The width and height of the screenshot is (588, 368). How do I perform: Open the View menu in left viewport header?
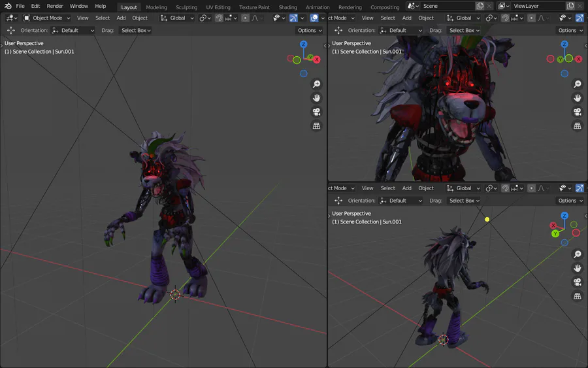click(82, 18)
